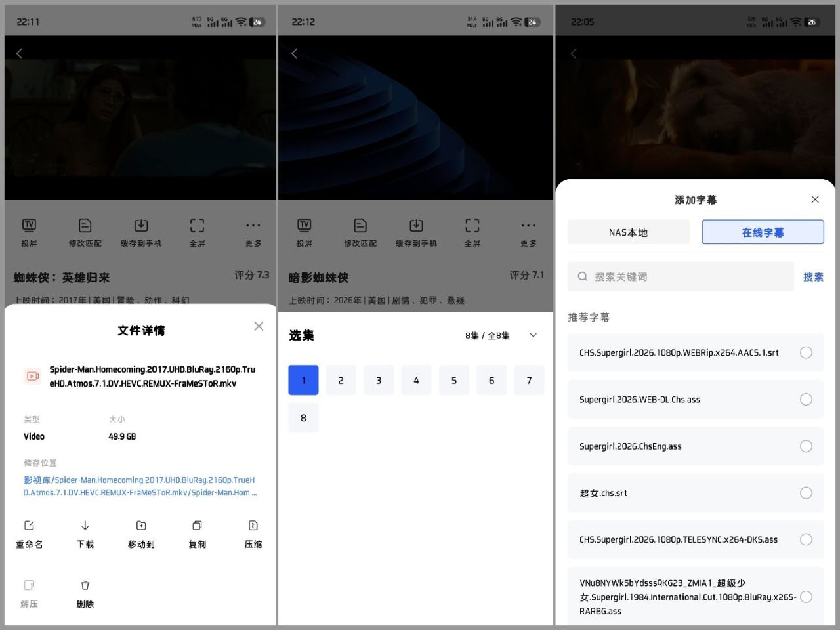Tap the 22:05 clock in status bar
Image resolution: width=840 pixels, height=630 pixels.
582,22
